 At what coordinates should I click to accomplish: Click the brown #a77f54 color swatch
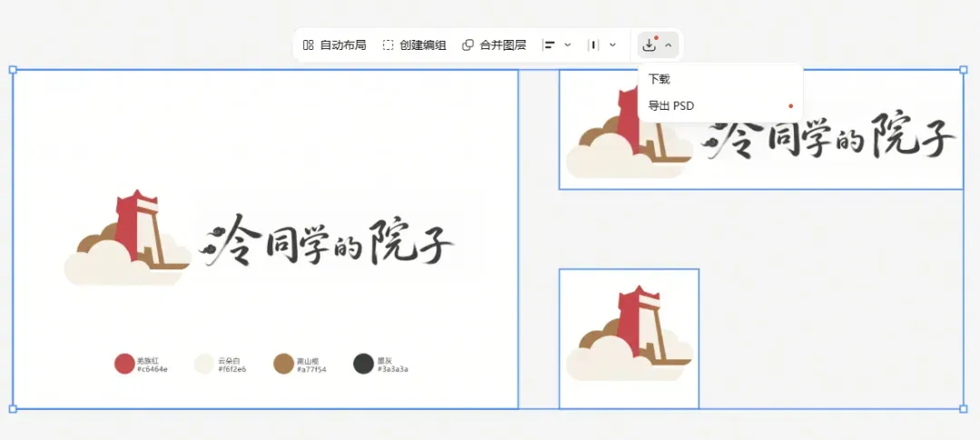click(x=284, y=364)
